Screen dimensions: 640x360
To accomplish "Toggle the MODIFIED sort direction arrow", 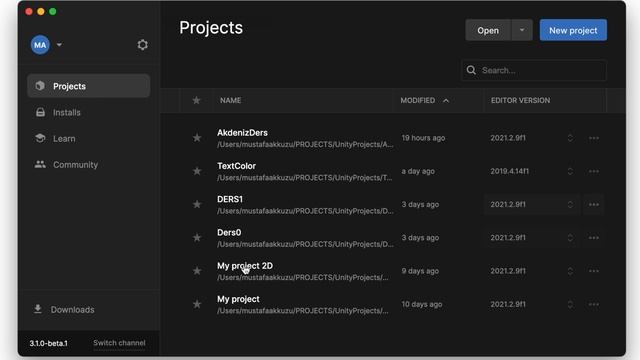I will 446,100.
